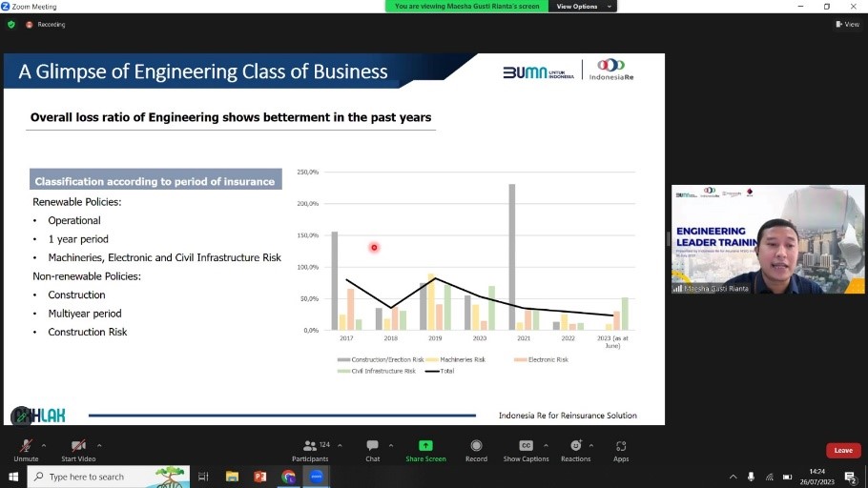This screenshot has width=868, height=488.
Task: Enable Show Captions
Action: point(526,451)
